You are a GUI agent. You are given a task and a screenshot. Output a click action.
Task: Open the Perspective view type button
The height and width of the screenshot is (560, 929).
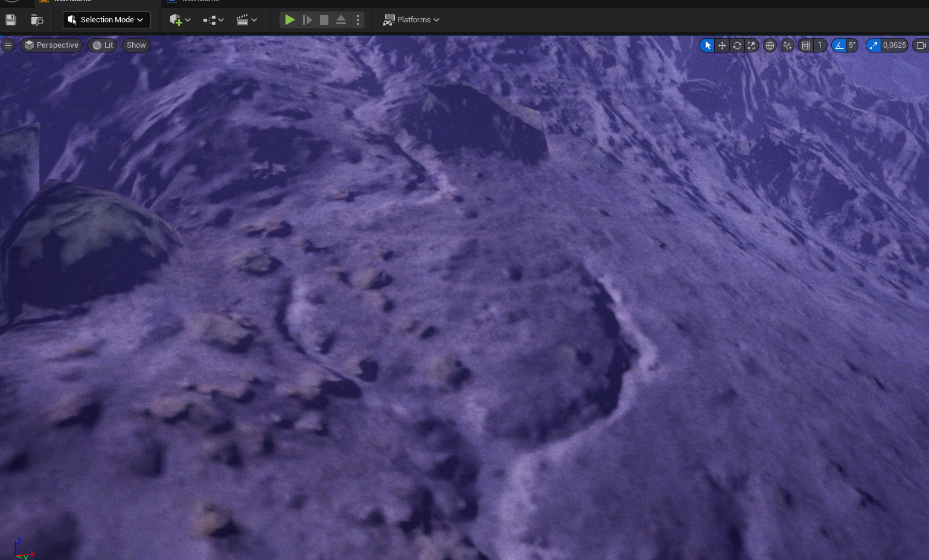(x=51, y=45)
